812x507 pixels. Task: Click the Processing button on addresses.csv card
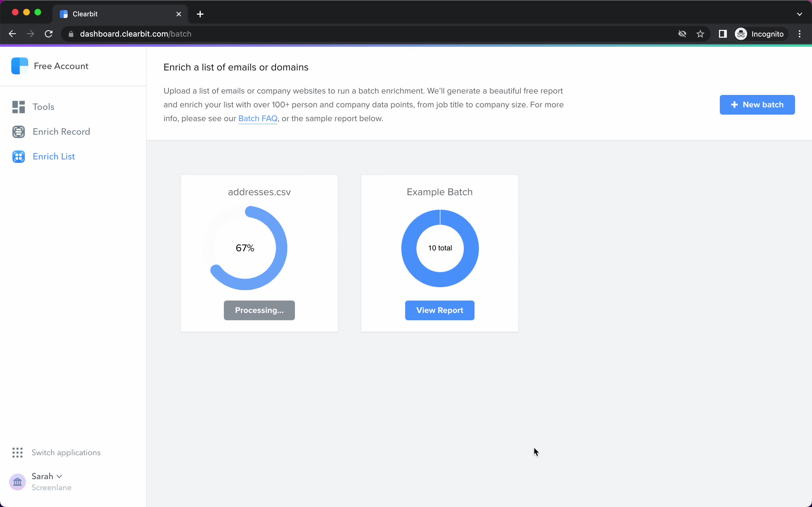click(x=259, y=310)
